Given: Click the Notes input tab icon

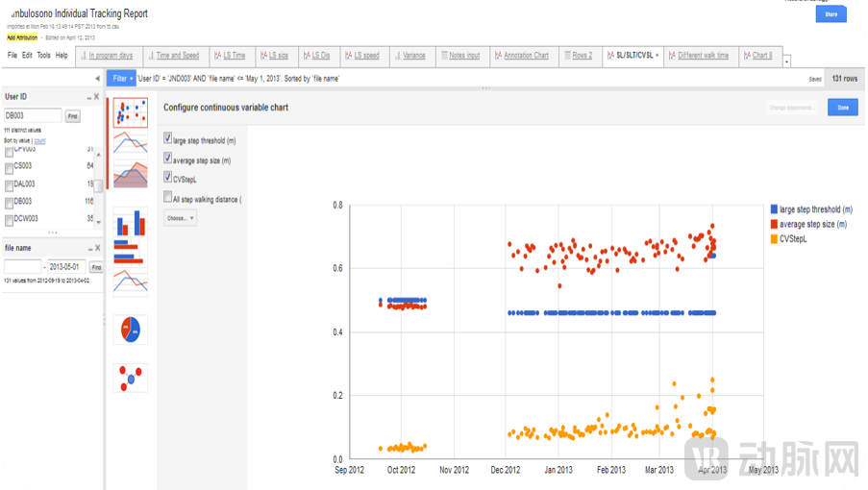Looking at the screenshot, I should 444,56.
